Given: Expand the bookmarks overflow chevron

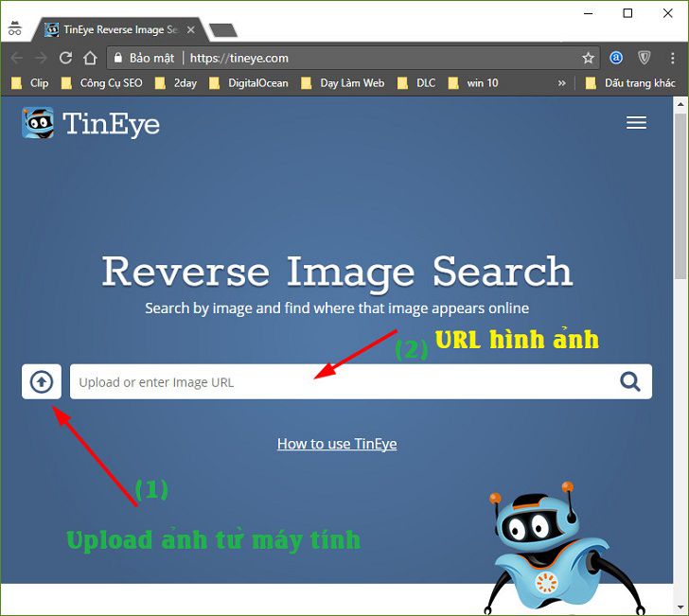Looking at the screenshot, I should pos(561,83).
